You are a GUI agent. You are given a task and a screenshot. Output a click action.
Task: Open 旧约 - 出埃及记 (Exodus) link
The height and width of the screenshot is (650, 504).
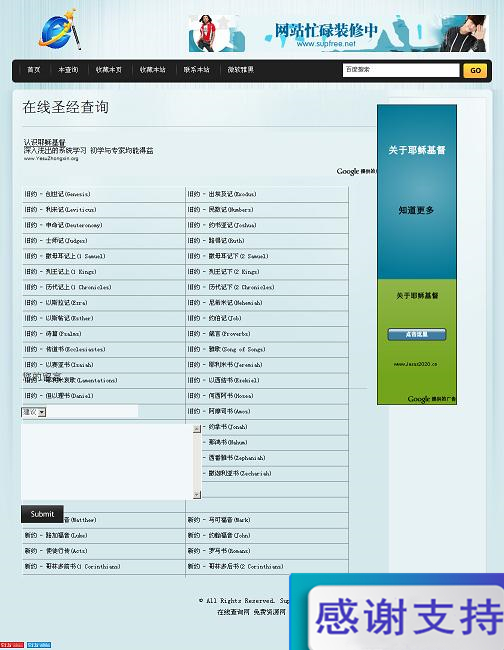click(x=222, y=194)
